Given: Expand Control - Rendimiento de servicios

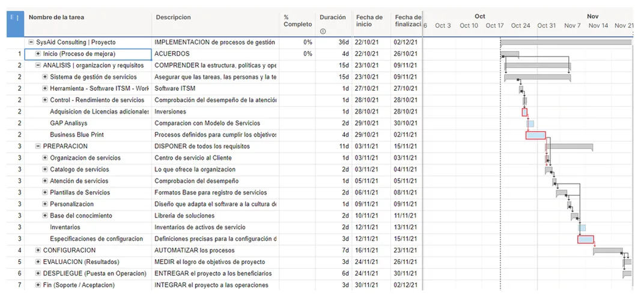Looking at the screenshot, I should click(45, 100).
